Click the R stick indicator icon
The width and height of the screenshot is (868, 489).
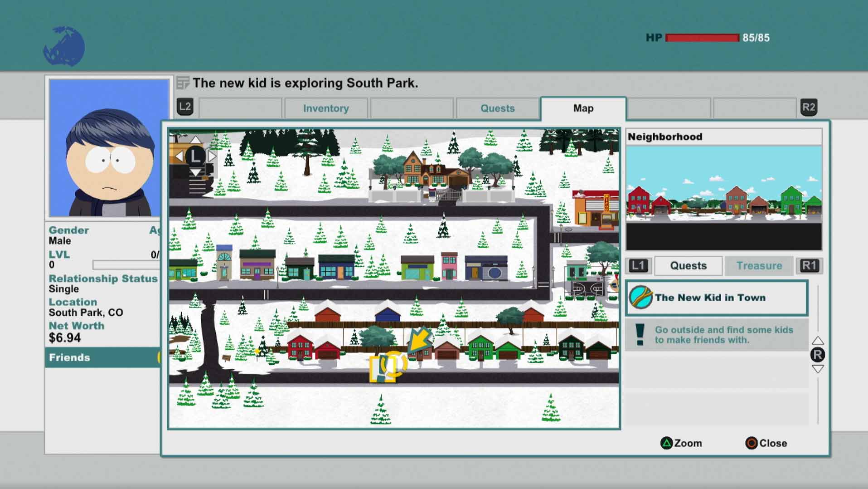point(818,355)
